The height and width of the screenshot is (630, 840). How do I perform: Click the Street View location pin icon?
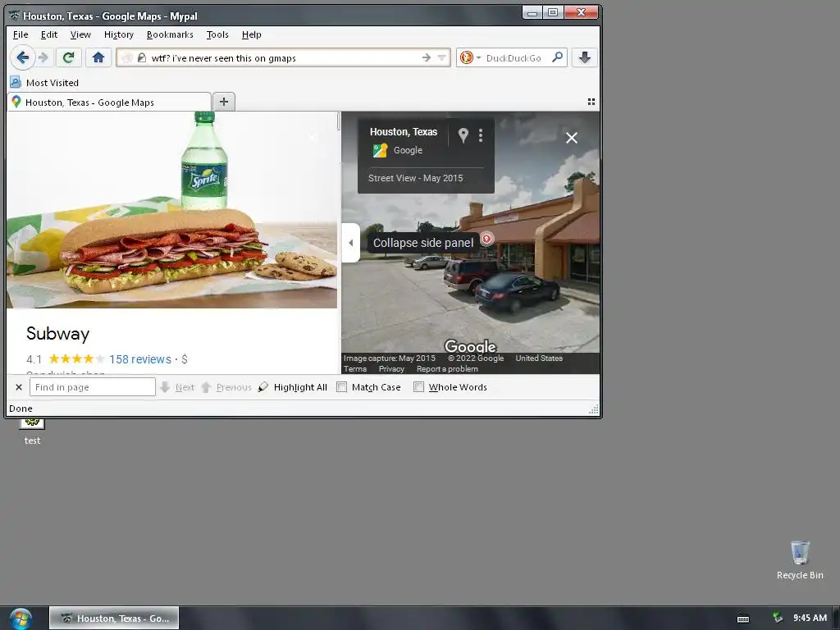(463, 135)
